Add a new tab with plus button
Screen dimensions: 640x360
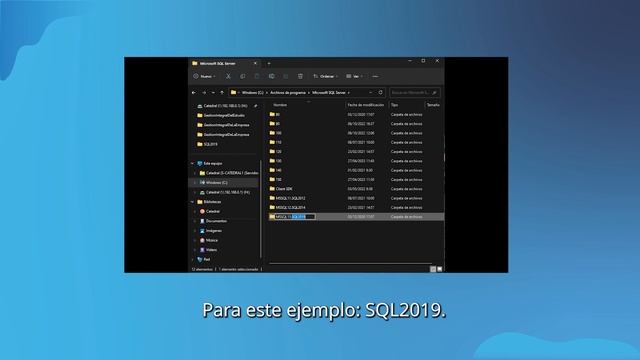(x=269, y=64)
